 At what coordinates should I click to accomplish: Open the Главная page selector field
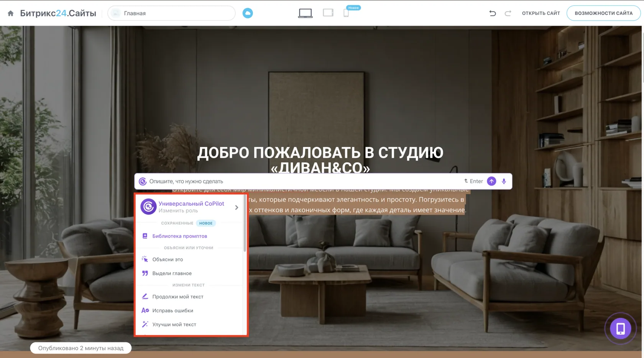tap(171, 13)
